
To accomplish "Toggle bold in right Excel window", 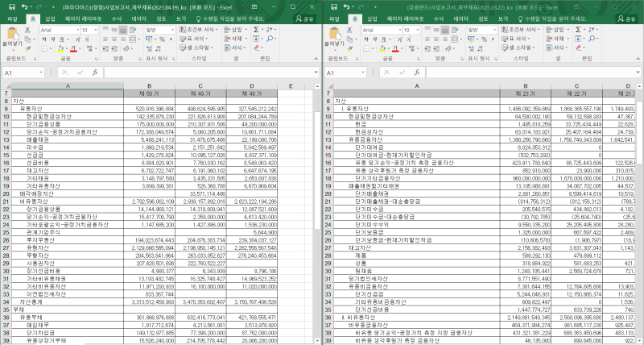I will 366,39.
